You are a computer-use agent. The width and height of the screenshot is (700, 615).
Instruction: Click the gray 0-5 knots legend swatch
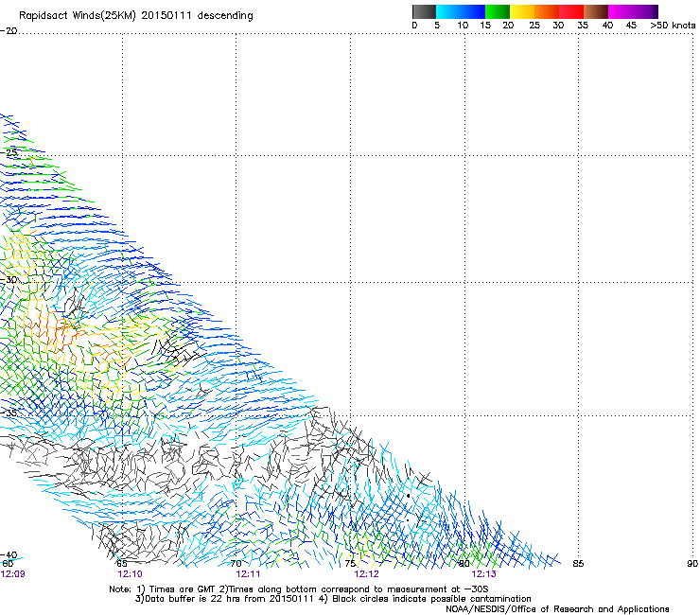click(x=424, y=11)
